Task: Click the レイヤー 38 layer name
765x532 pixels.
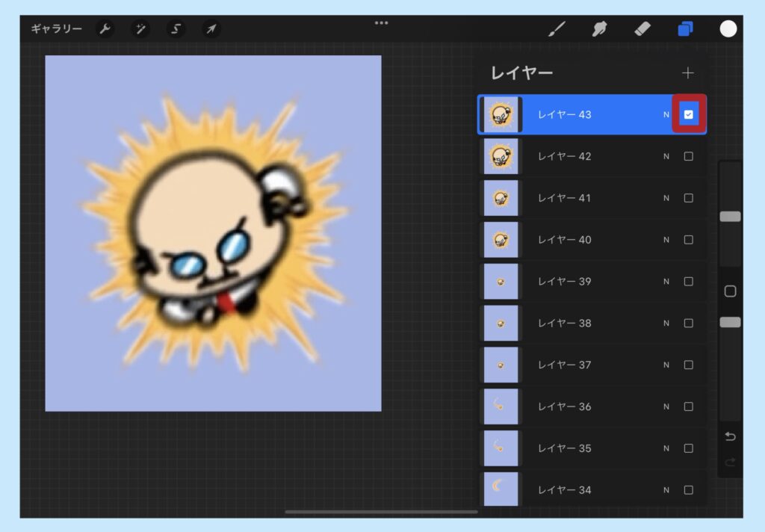Action: [x=565, y=323]
